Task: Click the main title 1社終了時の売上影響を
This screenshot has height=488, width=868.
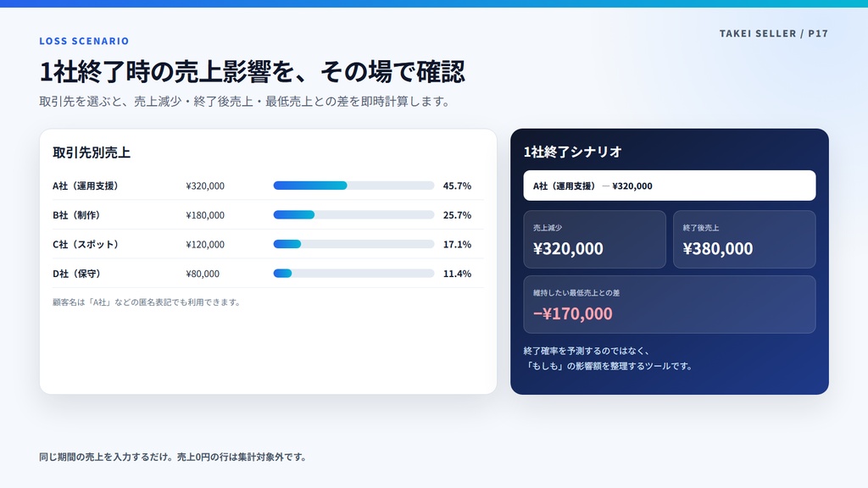Action: [x=252, y=71]
